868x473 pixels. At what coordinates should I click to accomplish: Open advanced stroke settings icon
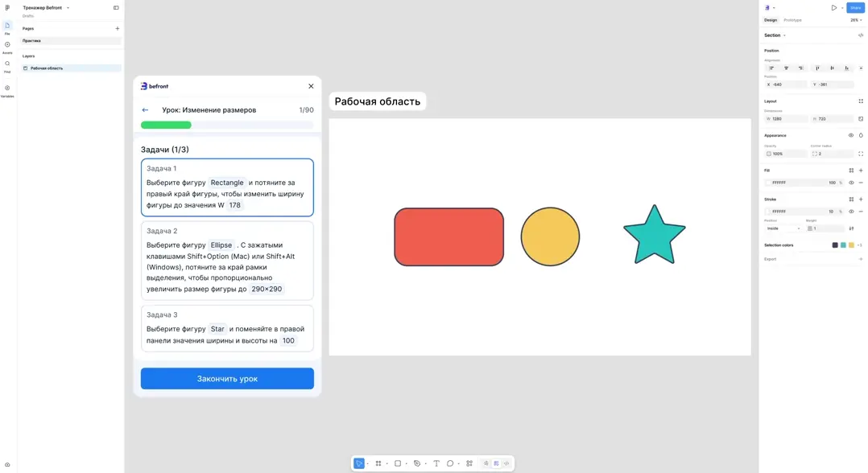[x=851, y=228]
